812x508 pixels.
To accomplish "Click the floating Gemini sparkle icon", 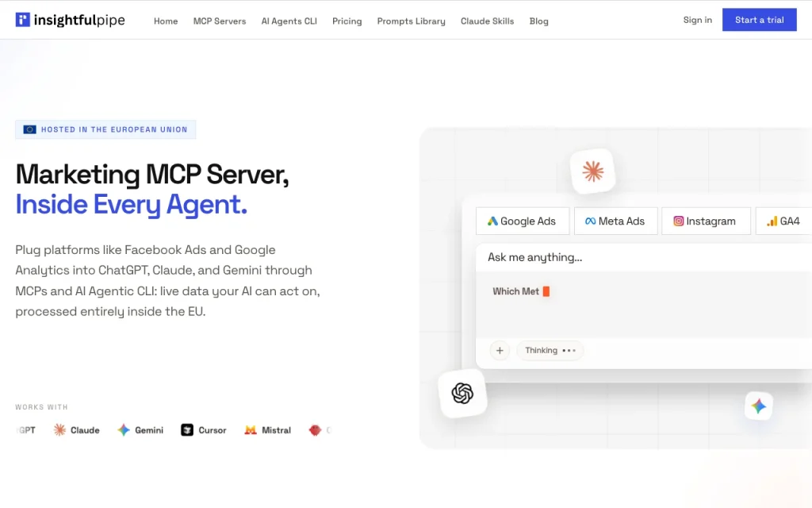I will (759, 406).
